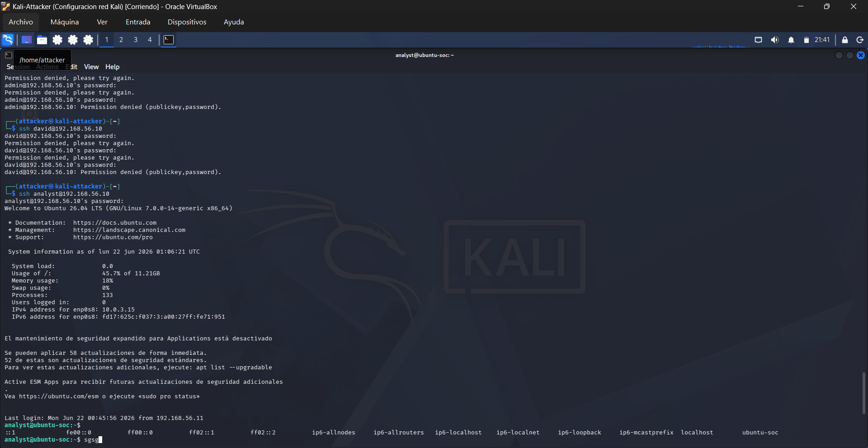This screenshot has width=868, height=448.
Task: Click the show desktop panel icon
Action: 26,40
